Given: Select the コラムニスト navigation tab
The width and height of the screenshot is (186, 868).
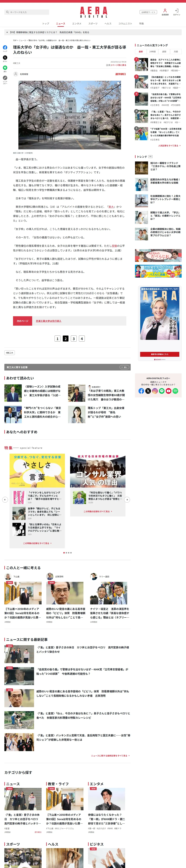Looking at the screenshot, I should (125, 24).
